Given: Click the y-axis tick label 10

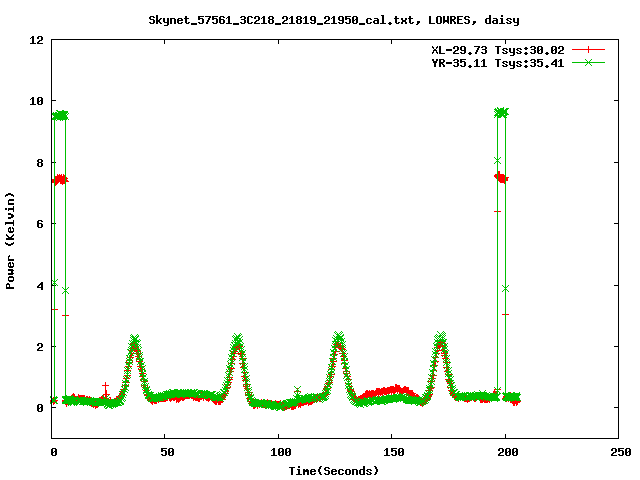Looking at the screenshot, I should 36,101.
